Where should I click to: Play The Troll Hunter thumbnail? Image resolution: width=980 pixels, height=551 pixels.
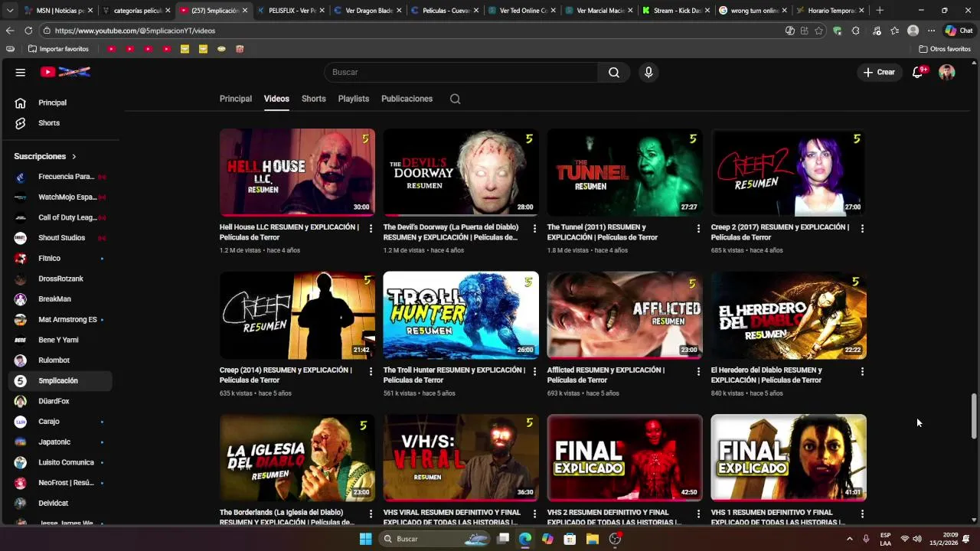click(461, 315)
